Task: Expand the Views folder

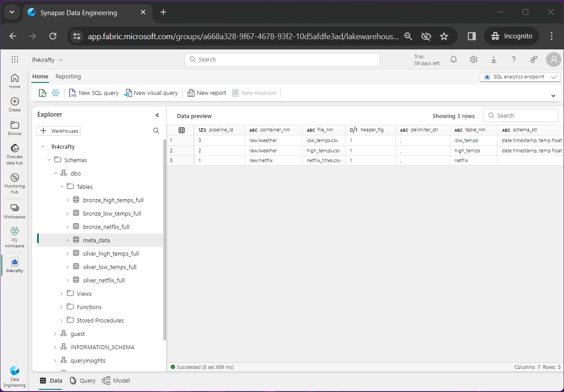Action: (x=62, y=294)
